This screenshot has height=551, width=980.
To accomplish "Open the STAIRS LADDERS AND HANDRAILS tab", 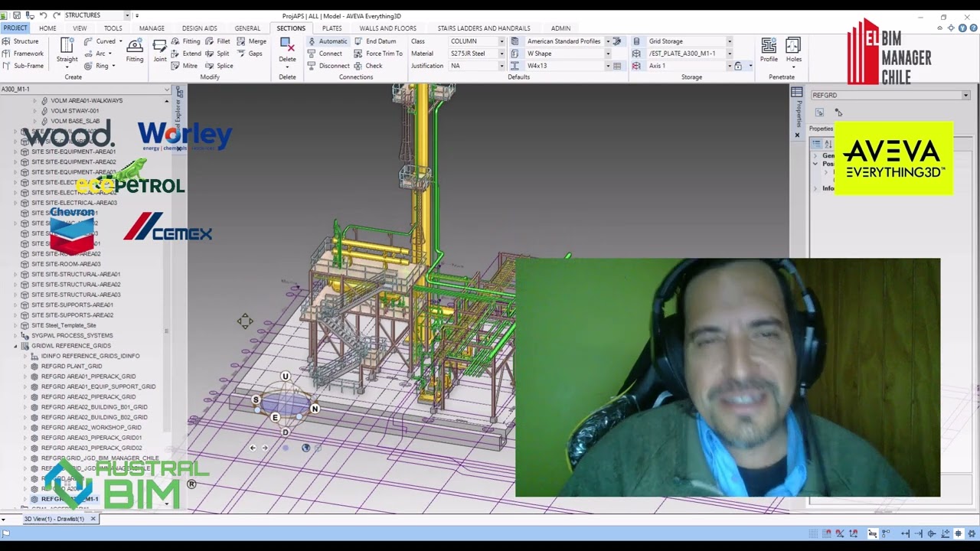I will (x=484, y=28).
